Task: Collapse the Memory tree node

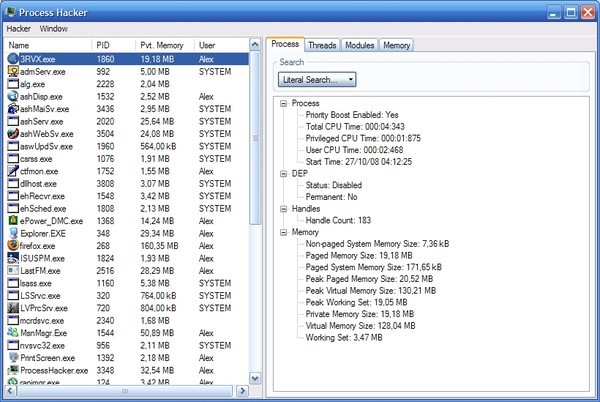Action: [x=284, y=232]
